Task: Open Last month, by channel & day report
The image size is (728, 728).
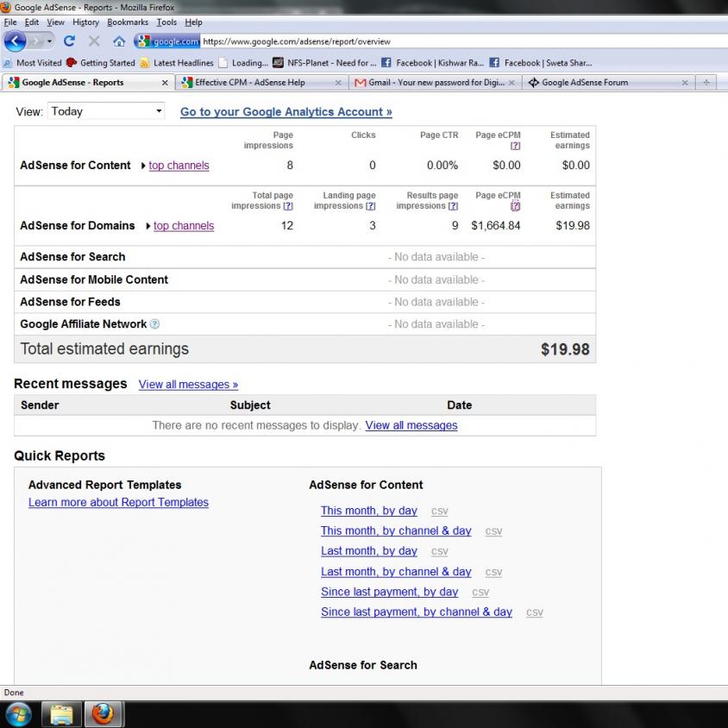Action: [396, 572]
